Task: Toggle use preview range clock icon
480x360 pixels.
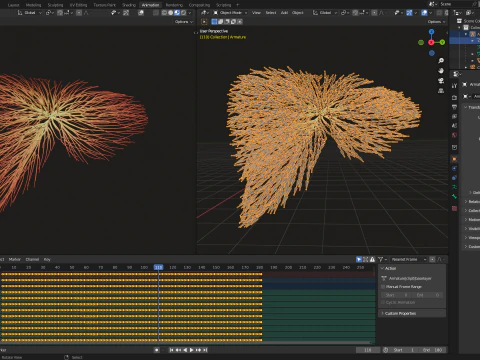Action: tap(385, 350)
